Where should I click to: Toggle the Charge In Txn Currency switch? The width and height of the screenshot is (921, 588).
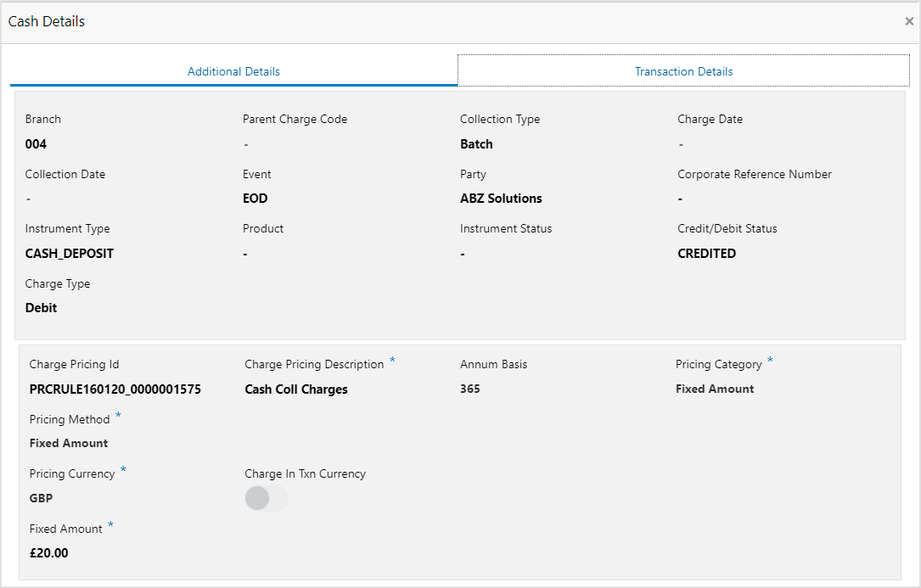coord(266,498)
